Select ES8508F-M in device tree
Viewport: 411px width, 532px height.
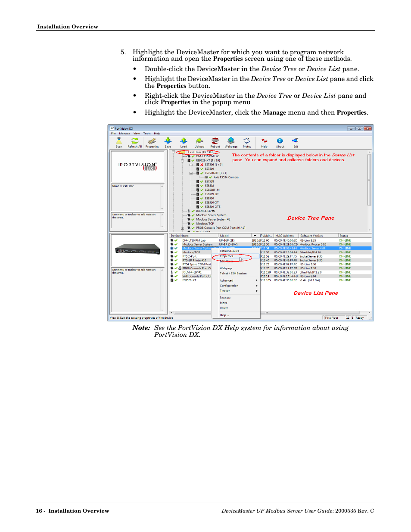pos(212,190)
